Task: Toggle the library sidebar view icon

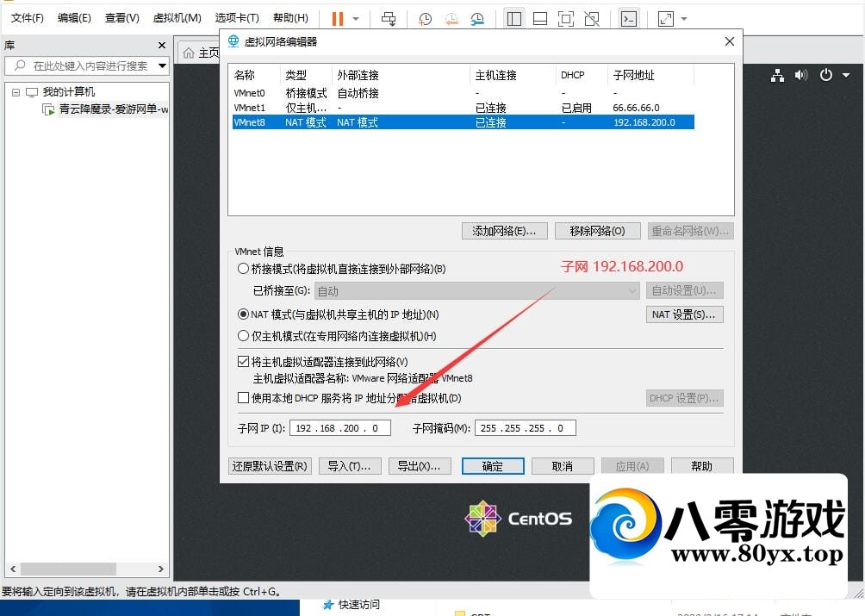Action: pos(514,19)
